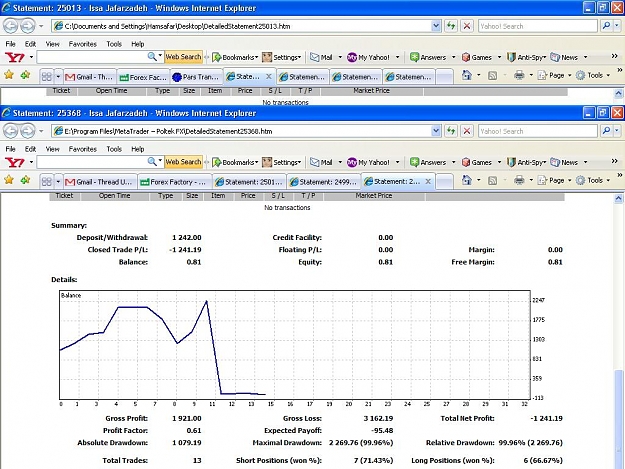Click Back arrow in Statement 25013 window
The image size is (625, 469).
[11, 26]
